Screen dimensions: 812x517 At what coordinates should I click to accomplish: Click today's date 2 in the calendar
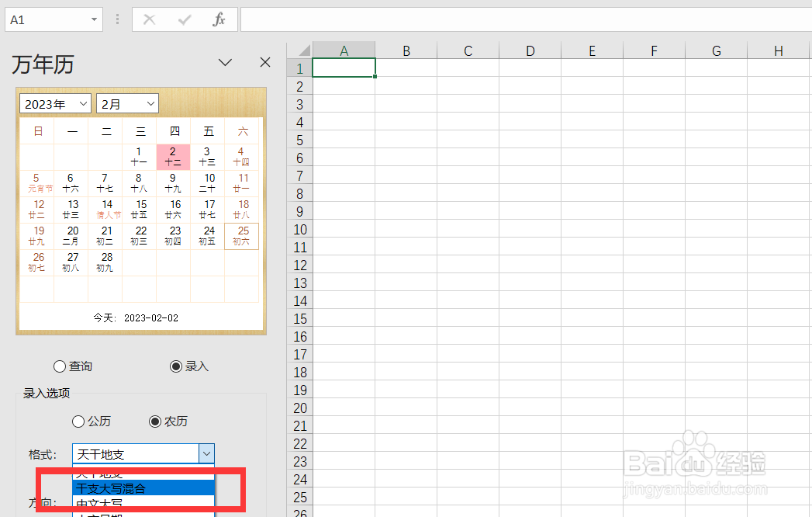point(173,157)
